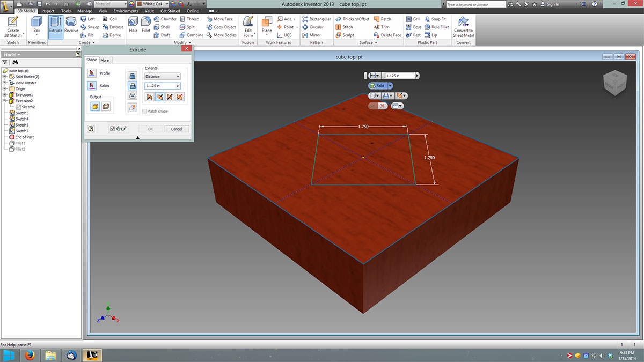
Task: Open the Chamfer tool
Action: 165,18
